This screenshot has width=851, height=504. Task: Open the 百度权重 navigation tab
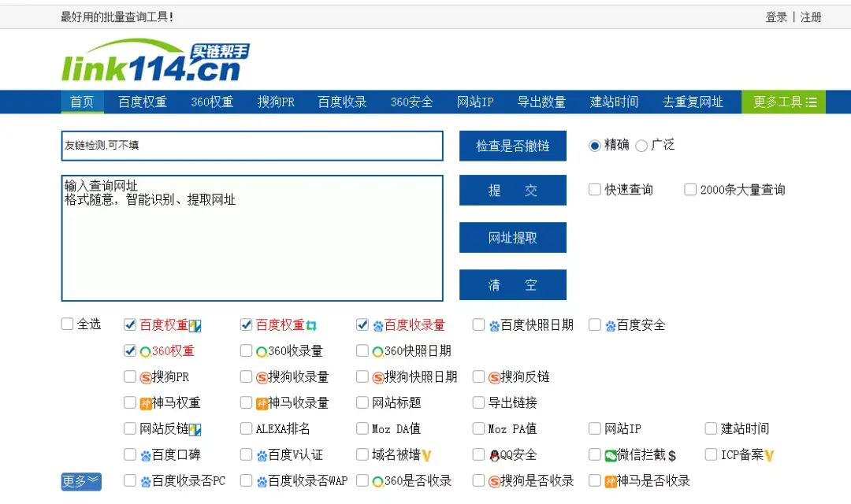(143, 102)
